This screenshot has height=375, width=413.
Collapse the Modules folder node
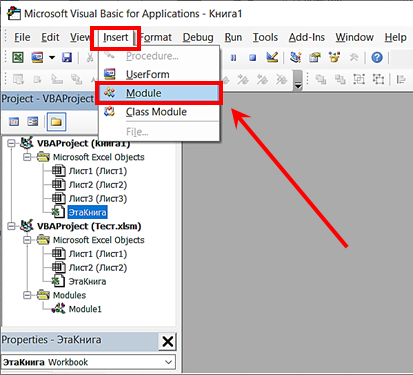coord(27,295)
